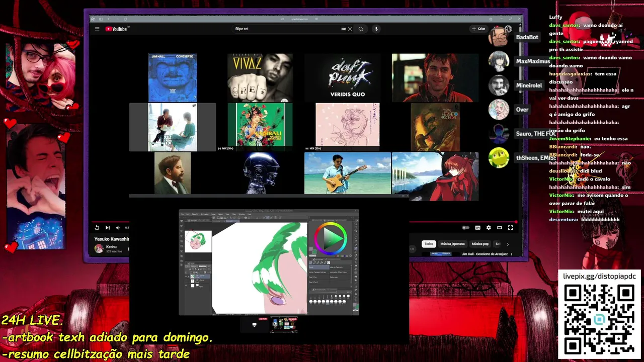Switch to theater mode in player
This screenshot has width=644, height=362.
click(500, 228)
